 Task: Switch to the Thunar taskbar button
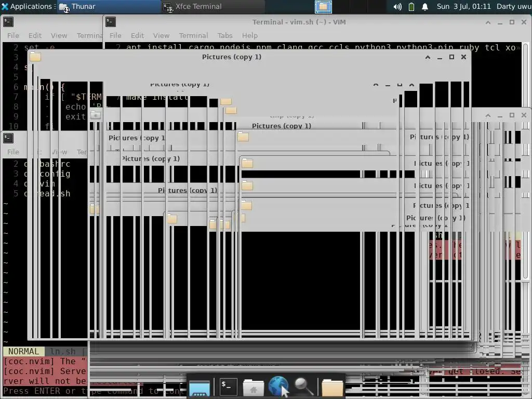point(108,6)
